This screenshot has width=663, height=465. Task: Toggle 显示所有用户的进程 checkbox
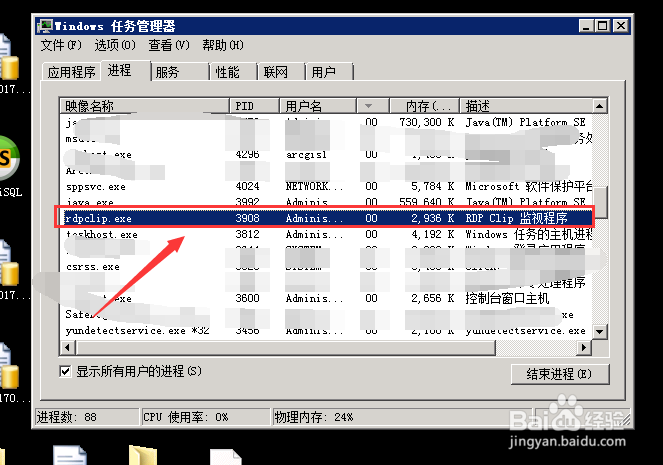click(x=65, y=372)
